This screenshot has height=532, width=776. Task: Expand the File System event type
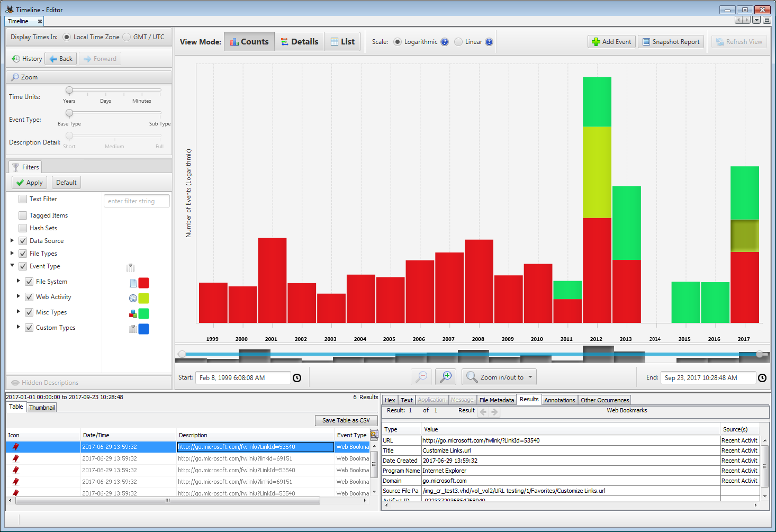(19, 281)
